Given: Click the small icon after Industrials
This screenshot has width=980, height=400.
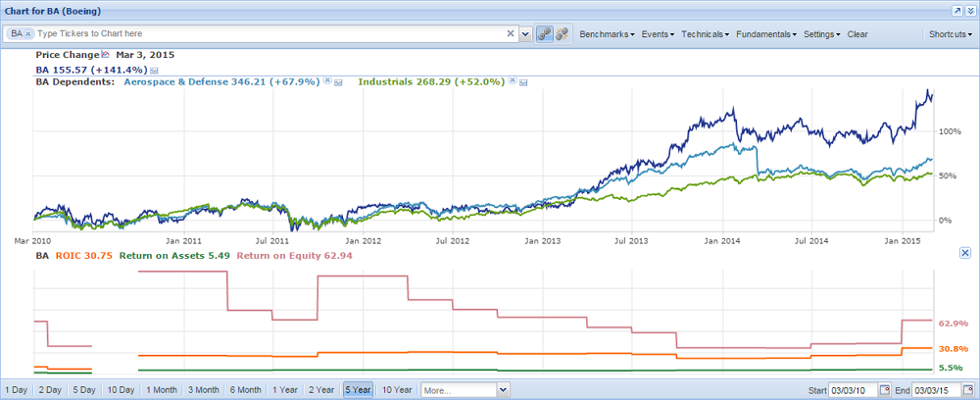Looking at the screenshot, I should 523,82.
